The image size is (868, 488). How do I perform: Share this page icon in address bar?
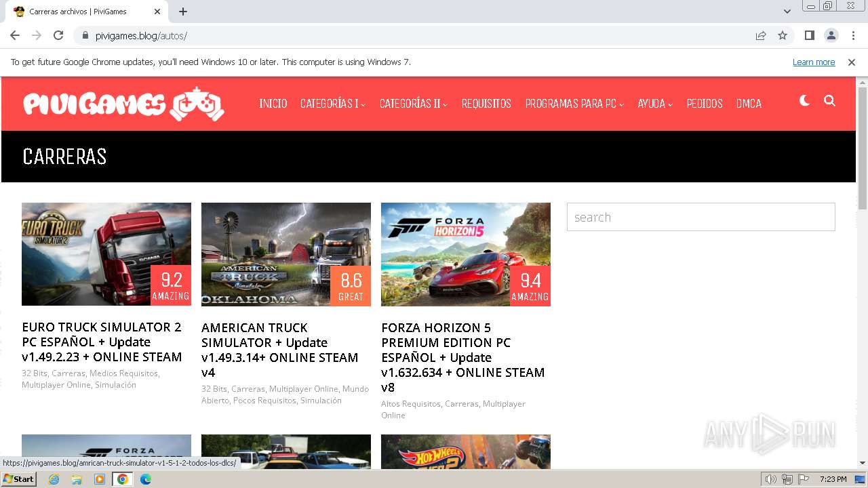click(761, 35)
